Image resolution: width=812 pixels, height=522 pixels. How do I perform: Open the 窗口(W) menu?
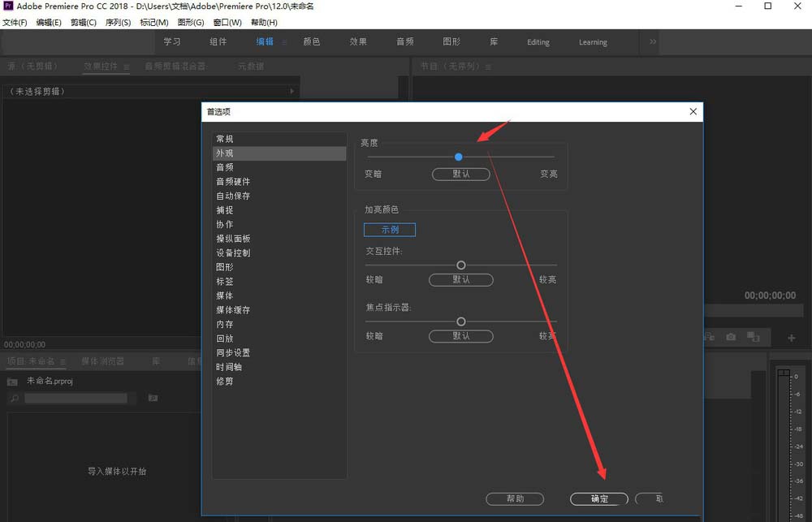pyautogui.click(x=227, y=22)
